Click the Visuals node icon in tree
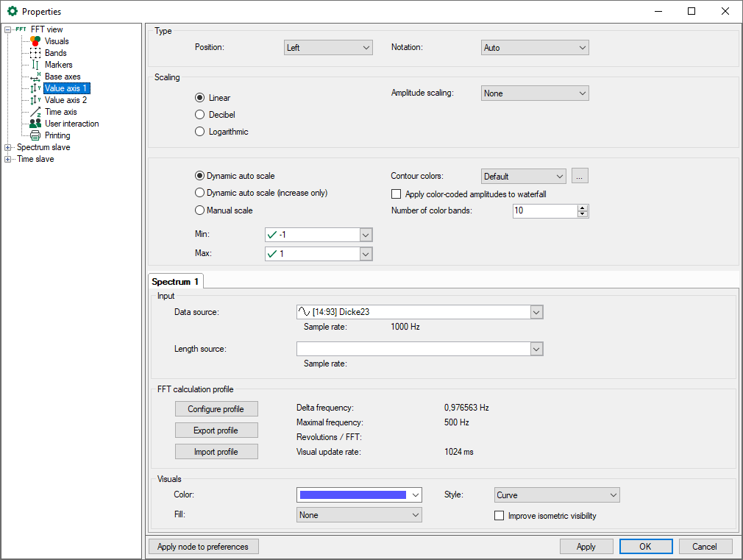 point(35,41)
